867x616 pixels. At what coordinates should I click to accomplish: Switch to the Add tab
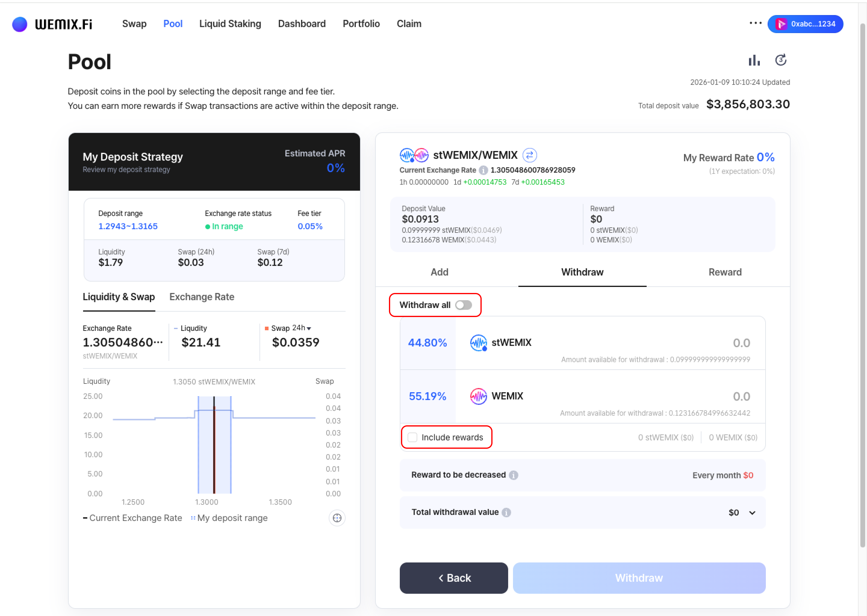point(439,272)
